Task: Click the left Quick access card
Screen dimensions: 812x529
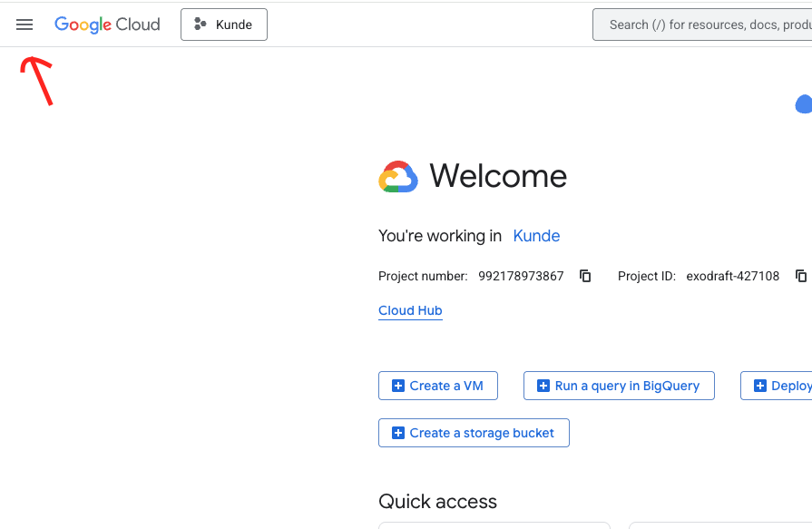Action: 494,526
